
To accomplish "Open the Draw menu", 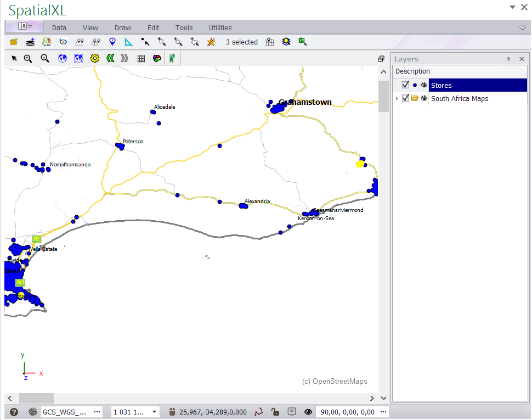I will pos(122,27).
